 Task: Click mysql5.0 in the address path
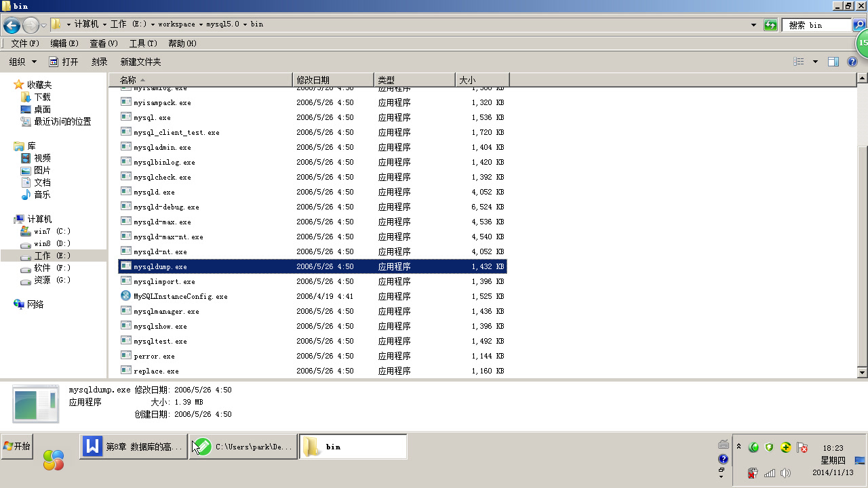(222, 24)
